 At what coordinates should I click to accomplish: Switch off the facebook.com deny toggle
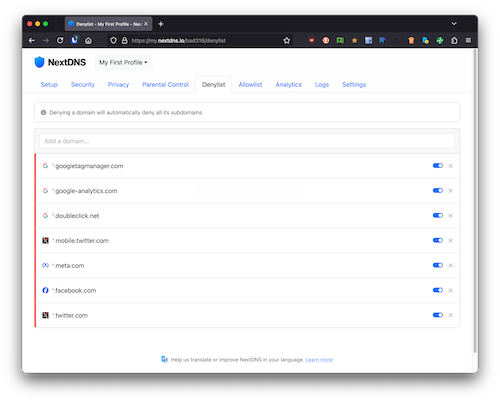click(438, 290)
